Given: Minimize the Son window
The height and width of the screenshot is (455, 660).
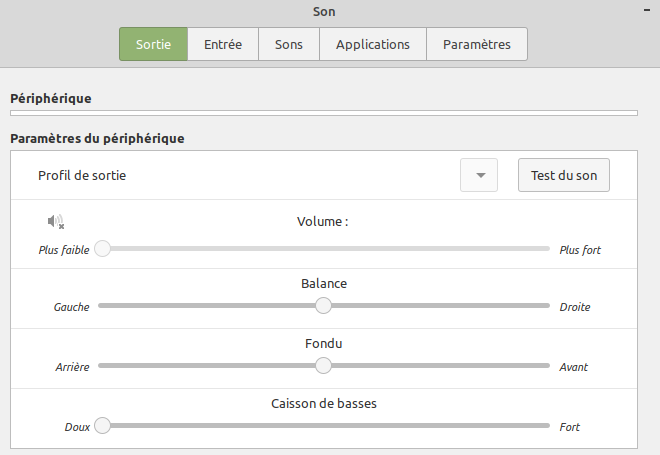Looking at the screenshot, I should pos(645,8).
